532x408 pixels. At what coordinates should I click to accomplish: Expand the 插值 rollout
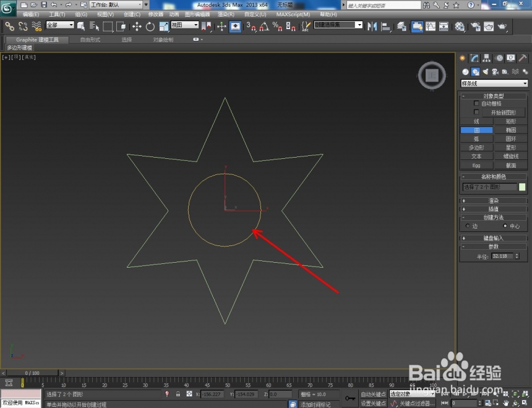pyautogui.click(x=493, y=209)
